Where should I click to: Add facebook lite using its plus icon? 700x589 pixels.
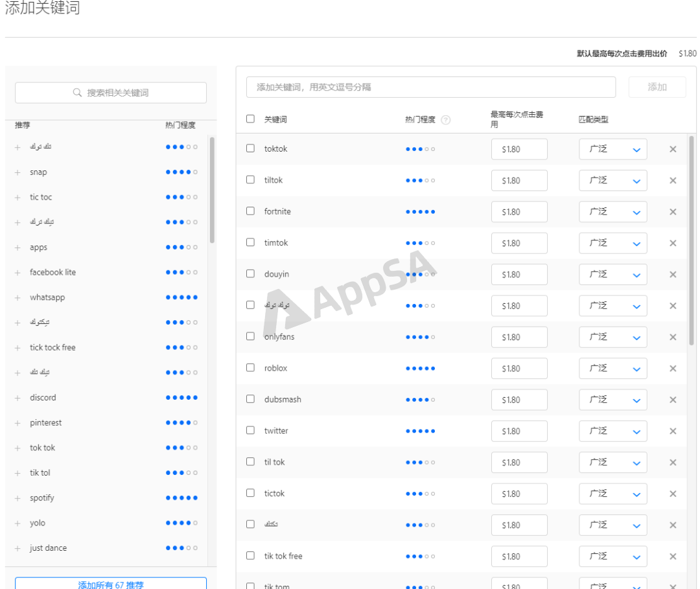[17, 273]
